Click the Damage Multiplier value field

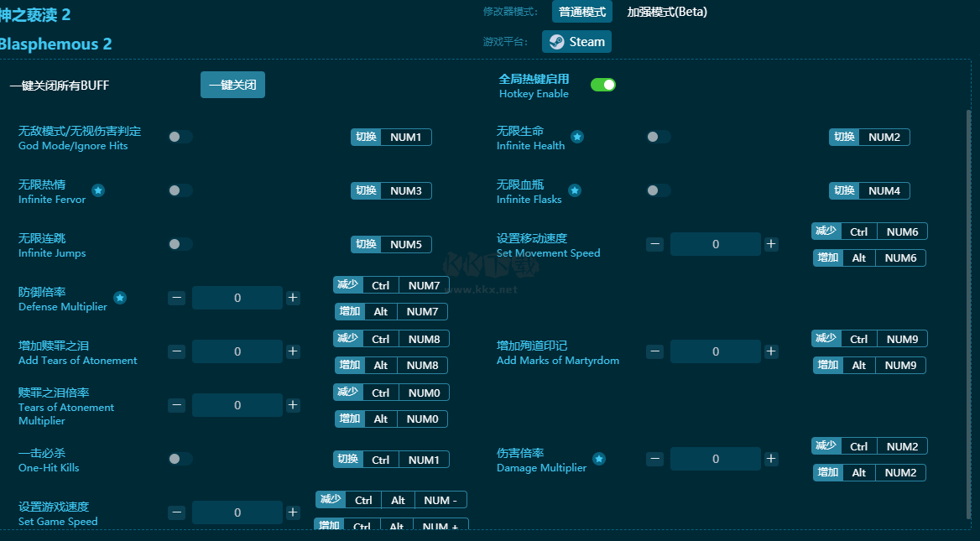(x=715, y=459)
